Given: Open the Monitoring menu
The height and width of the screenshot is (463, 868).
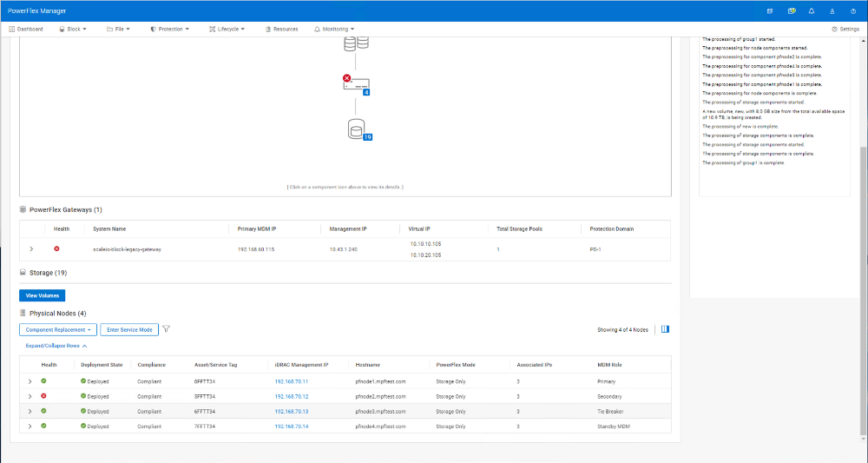Looking at the screenshot, I should [334, 29].
